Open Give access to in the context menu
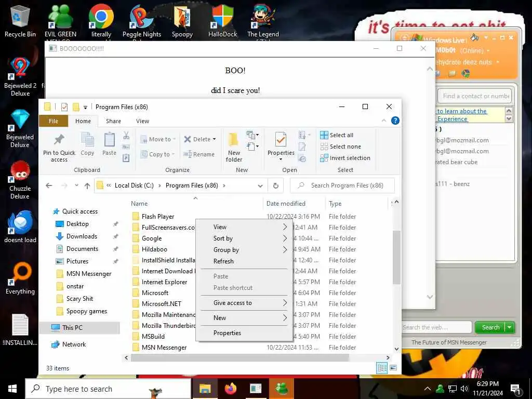Image resolution: width=532 pixels, height=399 pixels. point(244,303)
